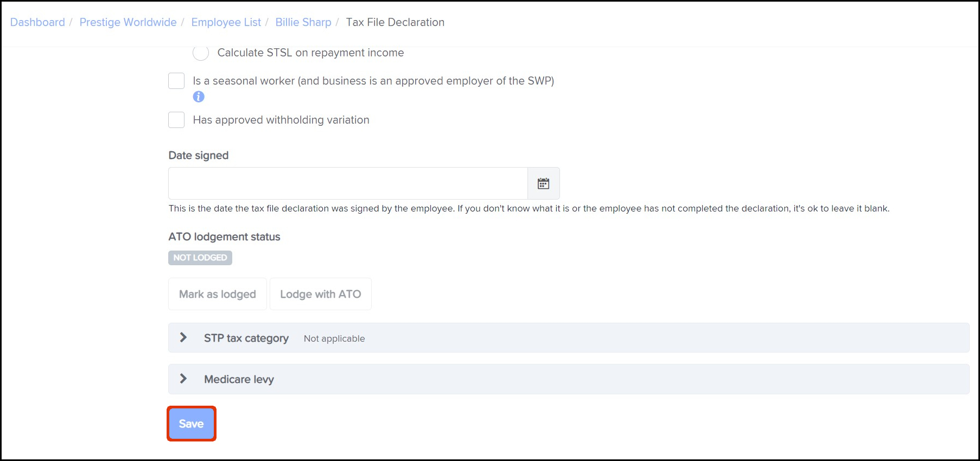Image resolution: width=980 pixels, height=461 pixels.
Task: Navigate to Employee List breadcrumb
Action: pyautogui.click(x=226, y=22)
